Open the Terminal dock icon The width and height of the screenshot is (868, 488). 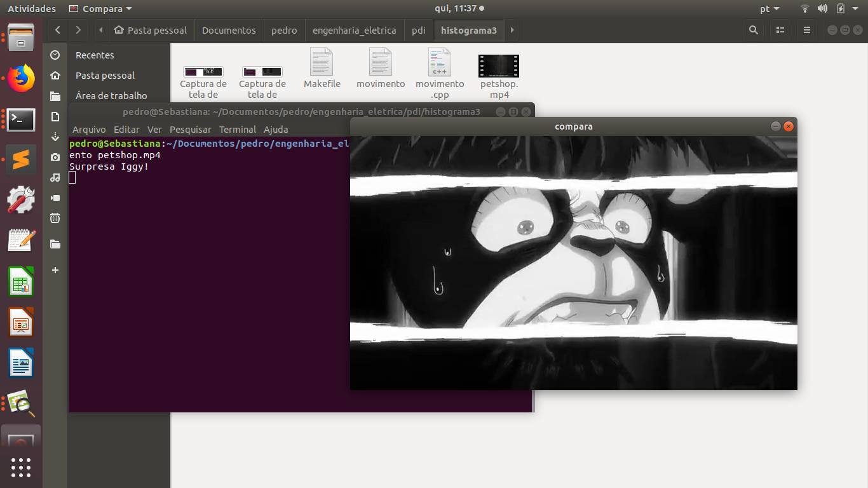coord(21,119)
